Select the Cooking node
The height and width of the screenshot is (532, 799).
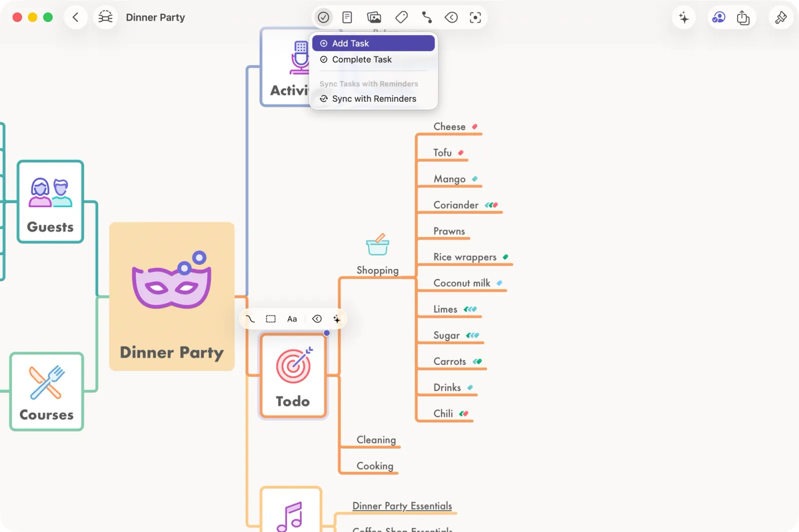[375, 466]
